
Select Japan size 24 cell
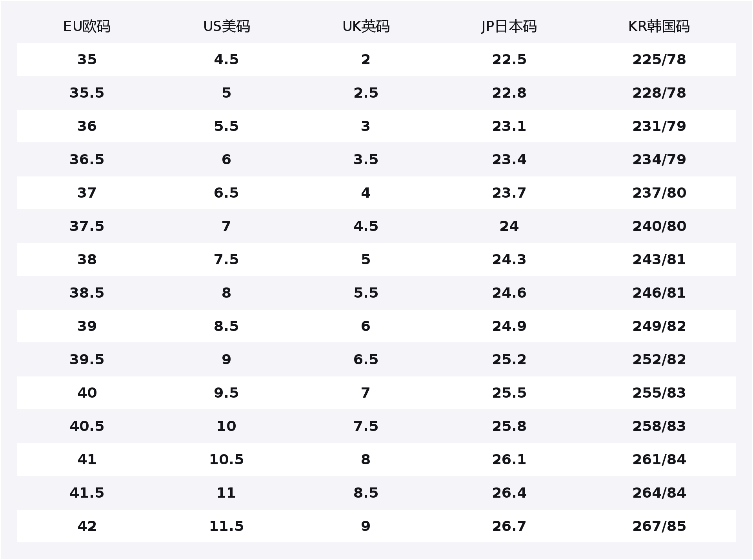[x=509, y=226]
